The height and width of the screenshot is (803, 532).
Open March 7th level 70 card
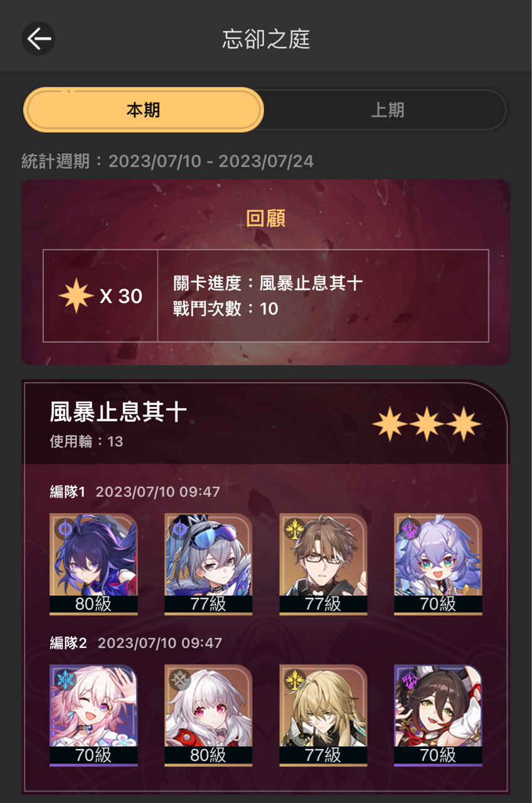coord(93,715)
